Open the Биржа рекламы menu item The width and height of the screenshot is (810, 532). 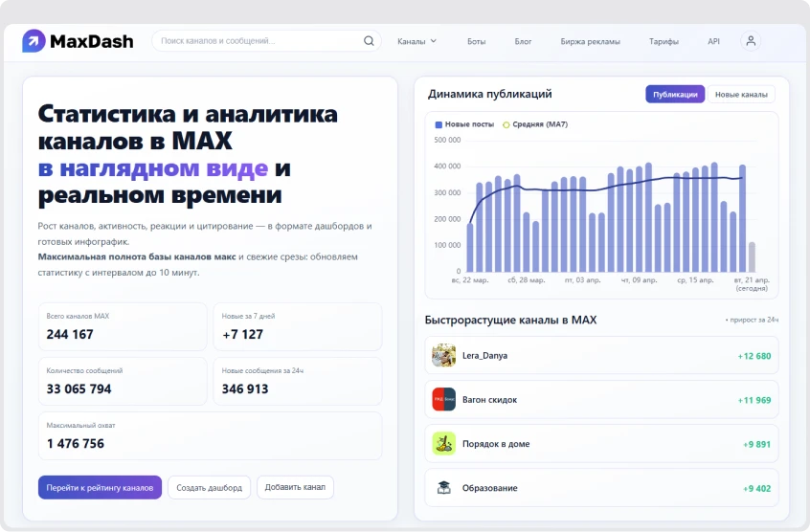590,41
